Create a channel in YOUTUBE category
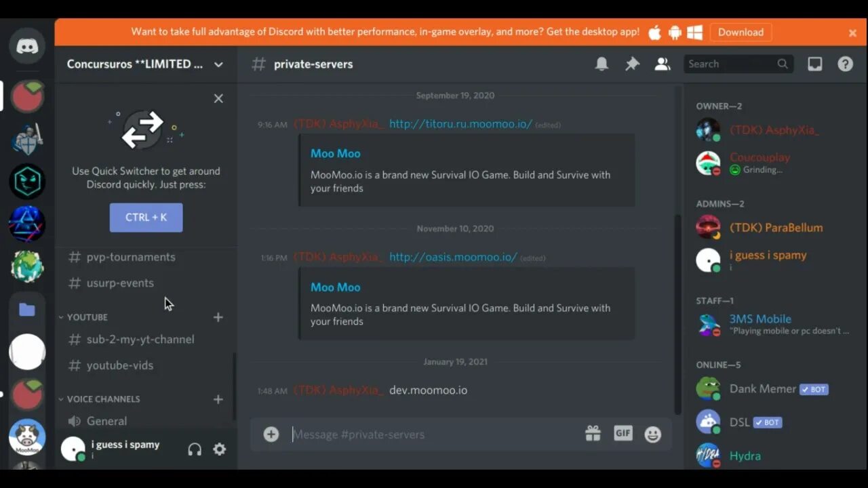 coord(218,317)
